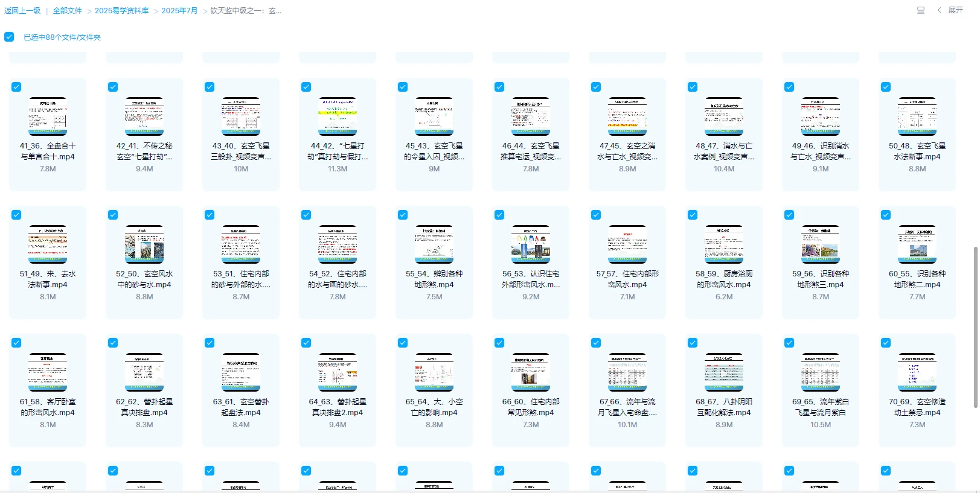Toggle the select-all files checkbox
Screen dimensions: 980x493
coord(9,37)
